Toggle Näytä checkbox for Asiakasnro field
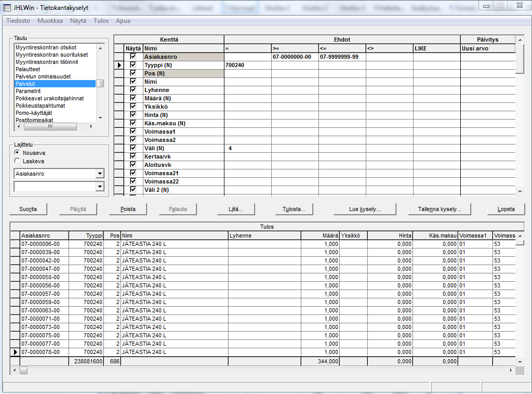This screenshot has width=532, height=394. click(133, 57)
